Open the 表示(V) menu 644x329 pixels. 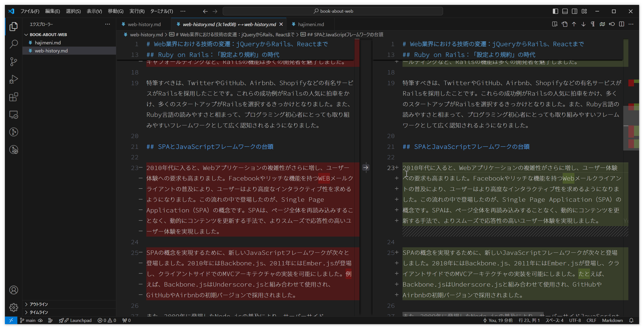click(x=94, y=11)
